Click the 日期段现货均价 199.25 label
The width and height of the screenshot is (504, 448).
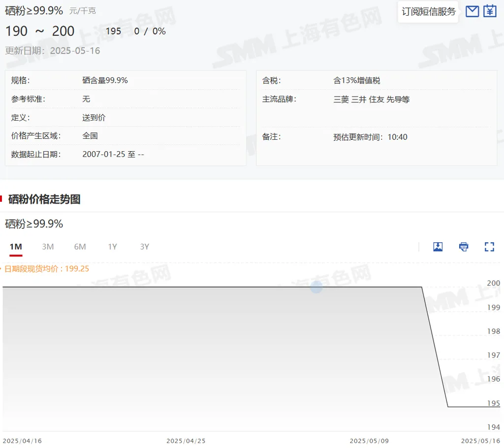click(x=47, y=269)
